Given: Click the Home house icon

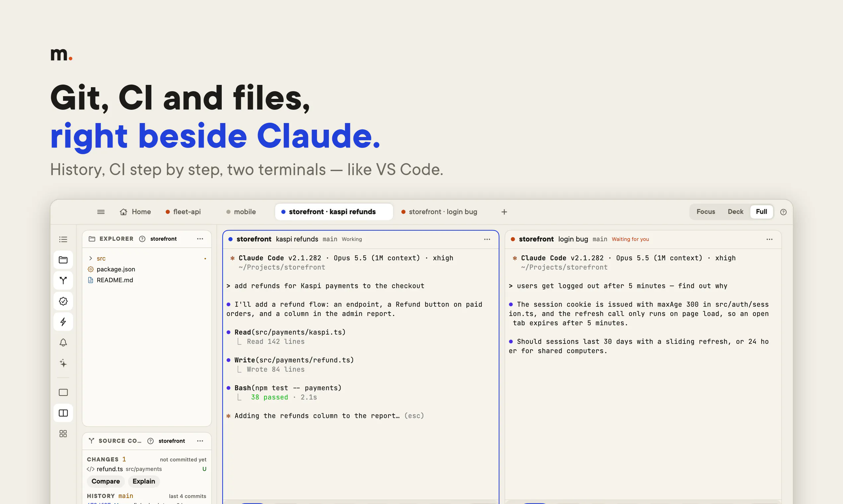Looking at the screenshot, I should click(123, 212).
